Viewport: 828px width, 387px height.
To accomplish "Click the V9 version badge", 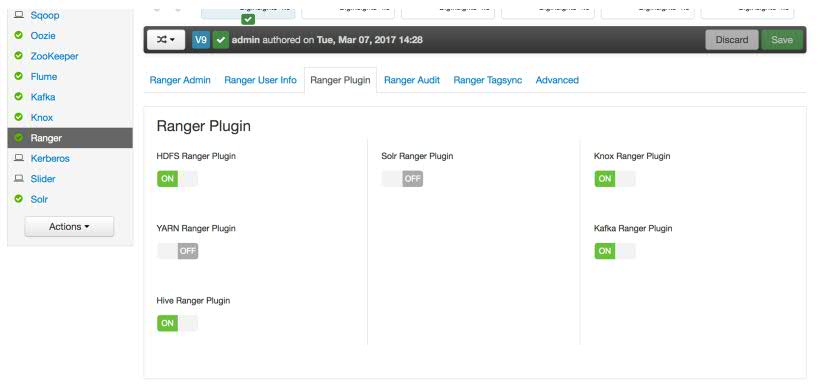I will click(x=201, y=40).
